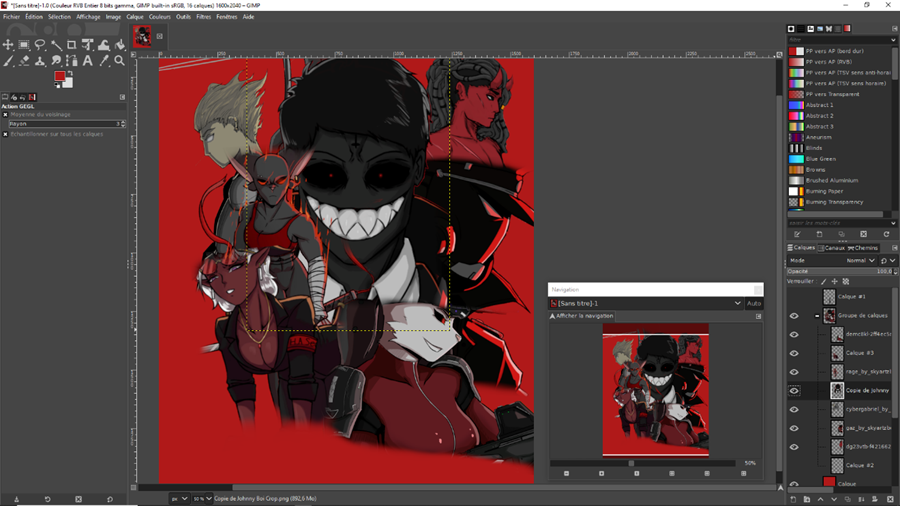900x506 pixels.
Task: Toggle the Moyenne du voisinage checkbox
Action: tap(6, 115)
